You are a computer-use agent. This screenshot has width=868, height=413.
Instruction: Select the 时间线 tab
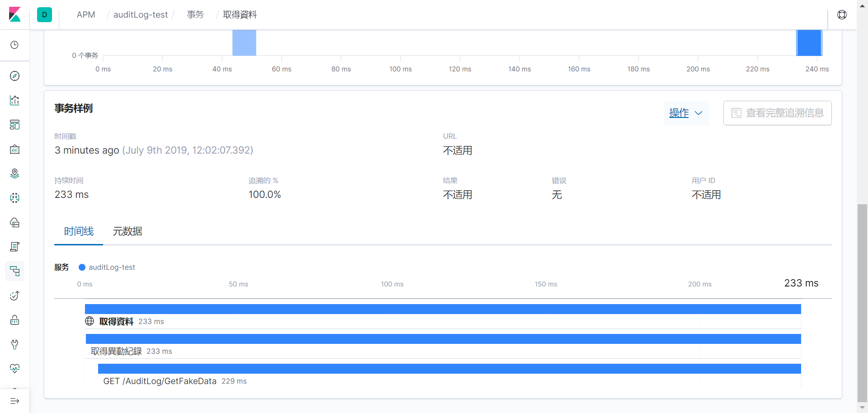(x=79, y=231)
